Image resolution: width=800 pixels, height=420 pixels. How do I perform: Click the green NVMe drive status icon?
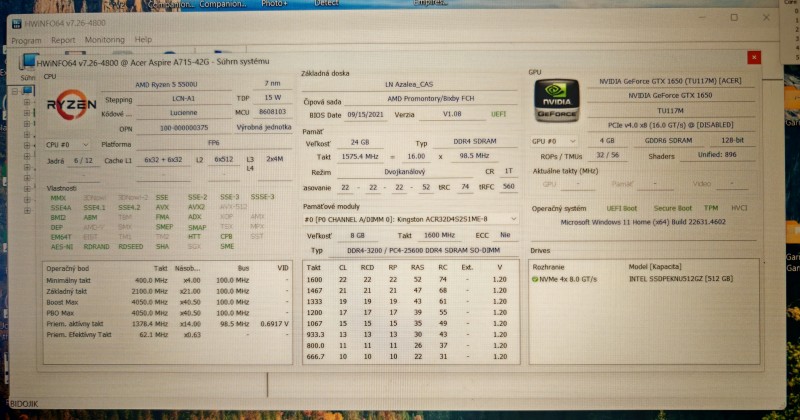536,279
